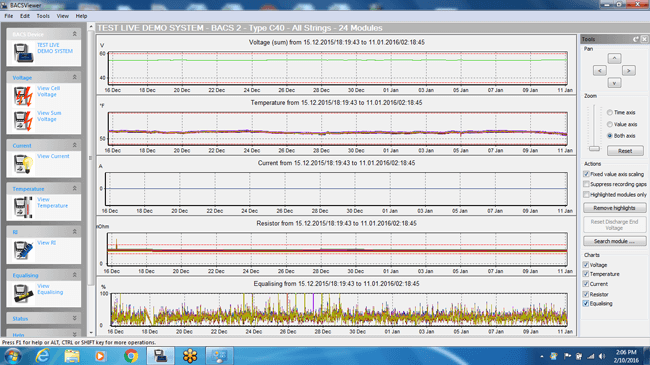Launch Google Chrome from the taskbar

[131, 356]
